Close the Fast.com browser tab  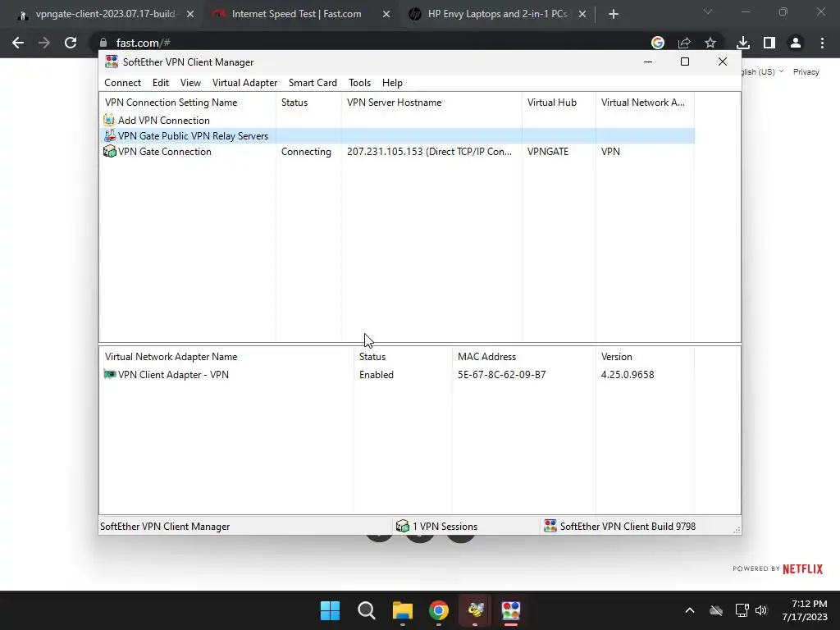pyautogui.click(x=386, y=15)
